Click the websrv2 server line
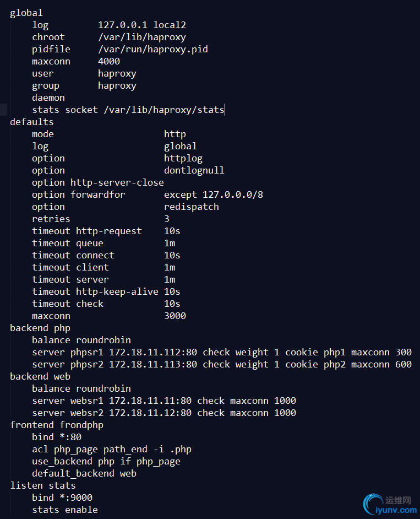This screenshot has width=420, height=519. (x=163, y=413)
